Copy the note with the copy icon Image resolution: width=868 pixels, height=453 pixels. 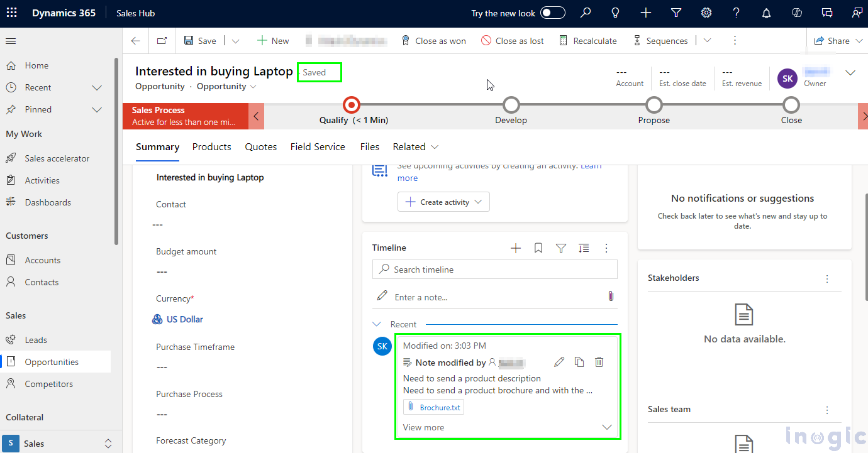579,362
